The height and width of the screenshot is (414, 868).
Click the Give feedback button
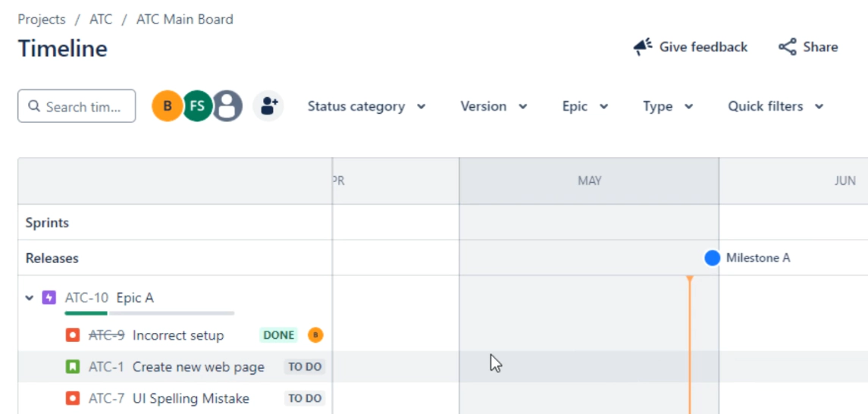pyautogui.click(x=691, y=47)
